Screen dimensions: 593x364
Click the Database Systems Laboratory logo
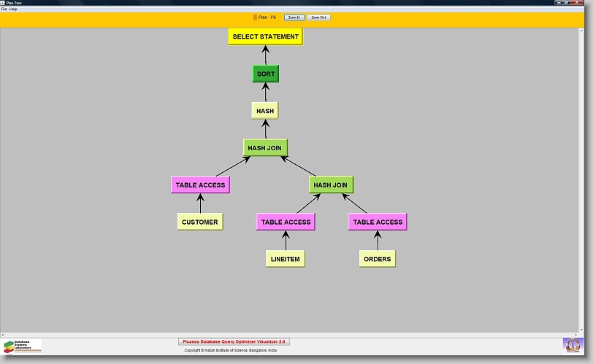pos(22,346)
